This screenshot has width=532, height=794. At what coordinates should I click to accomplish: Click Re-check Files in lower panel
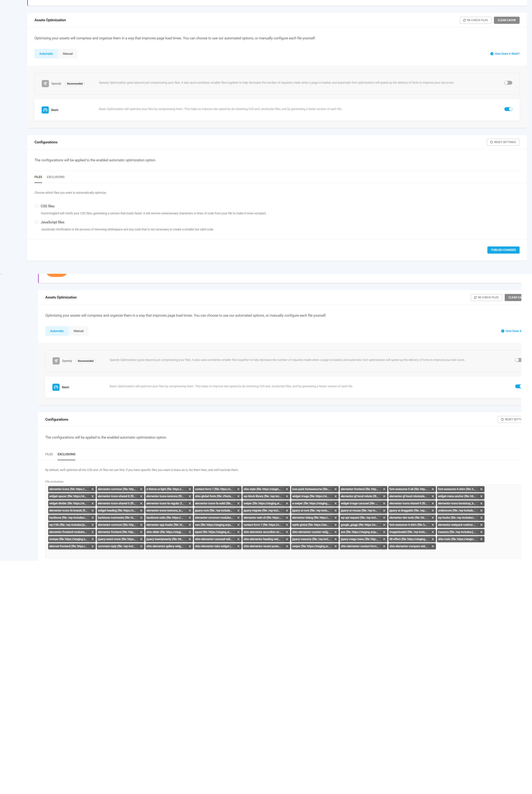point(486,297)
